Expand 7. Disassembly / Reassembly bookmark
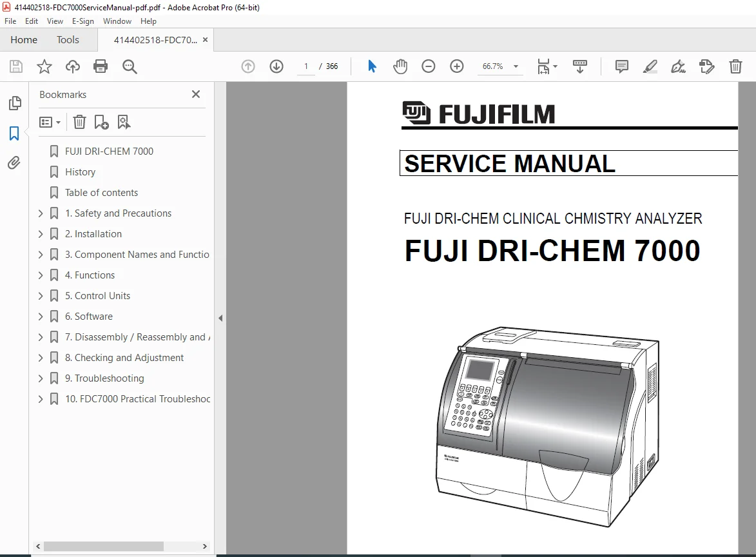 coord(41,337)
